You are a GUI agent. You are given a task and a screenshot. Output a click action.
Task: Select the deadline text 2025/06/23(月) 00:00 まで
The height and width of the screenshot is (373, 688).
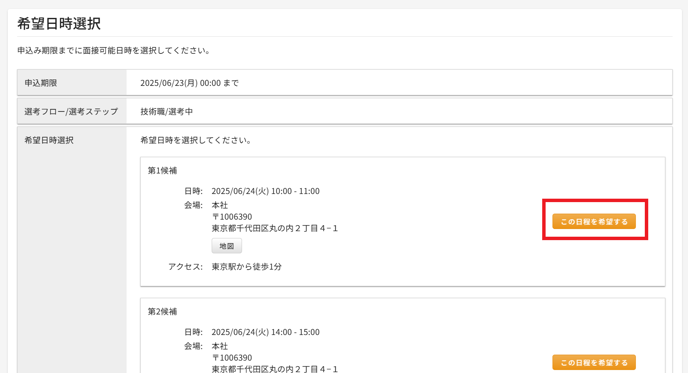[x=189, y=83]
